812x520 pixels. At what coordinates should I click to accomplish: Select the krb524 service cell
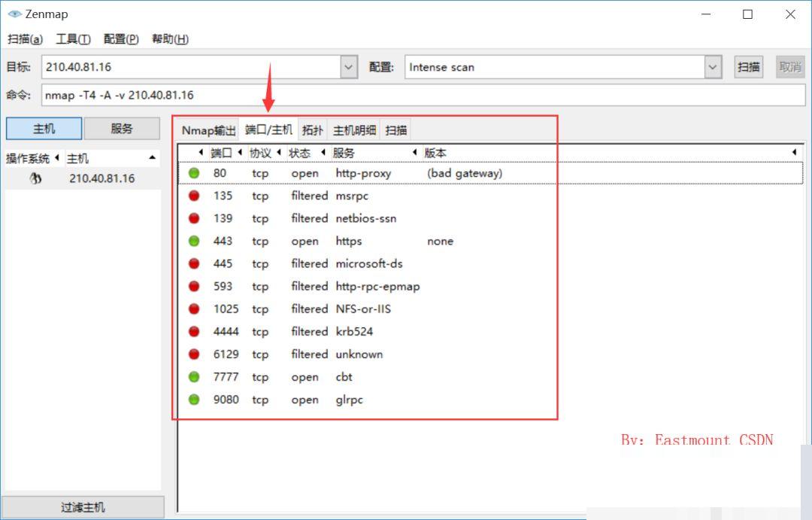(354, 331)
